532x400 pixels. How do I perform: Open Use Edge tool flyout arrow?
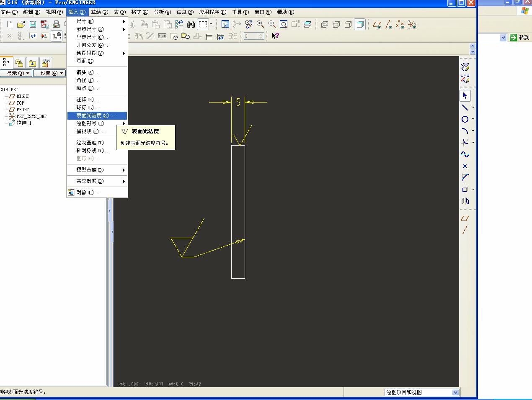[473, 190]
